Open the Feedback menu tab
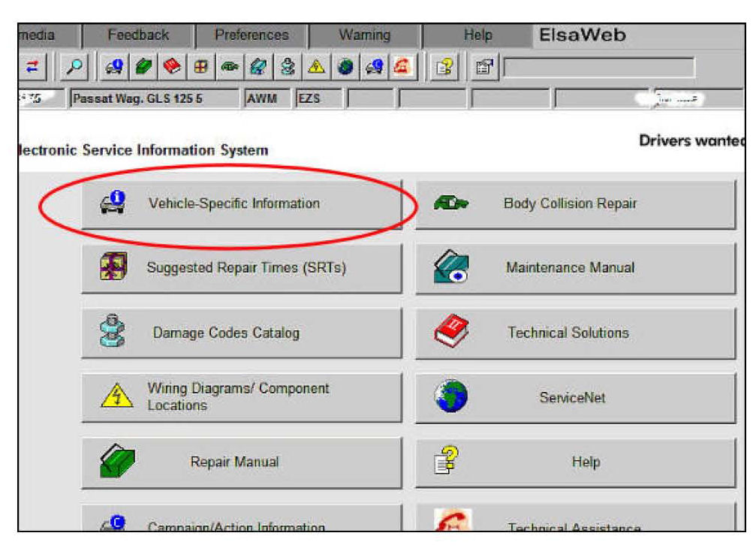Image resolution: width=756 pixels, height=548 pixels. 138,35
